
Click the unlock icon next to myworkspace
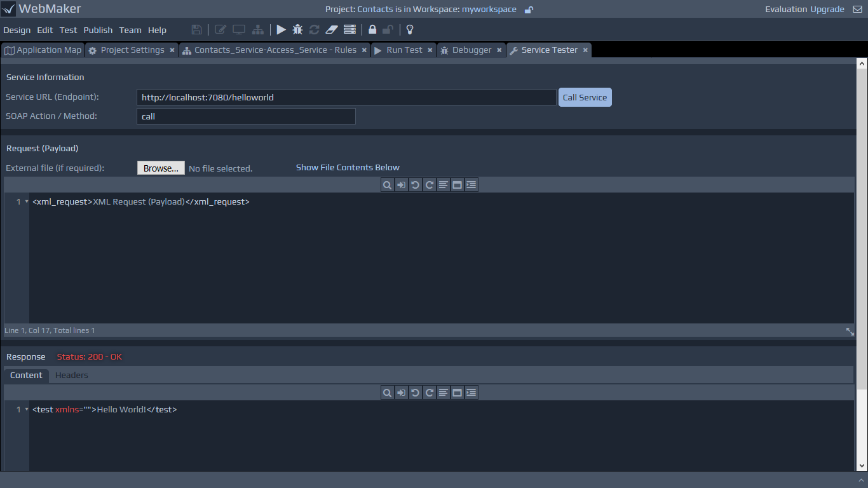(x=529, y=10)
